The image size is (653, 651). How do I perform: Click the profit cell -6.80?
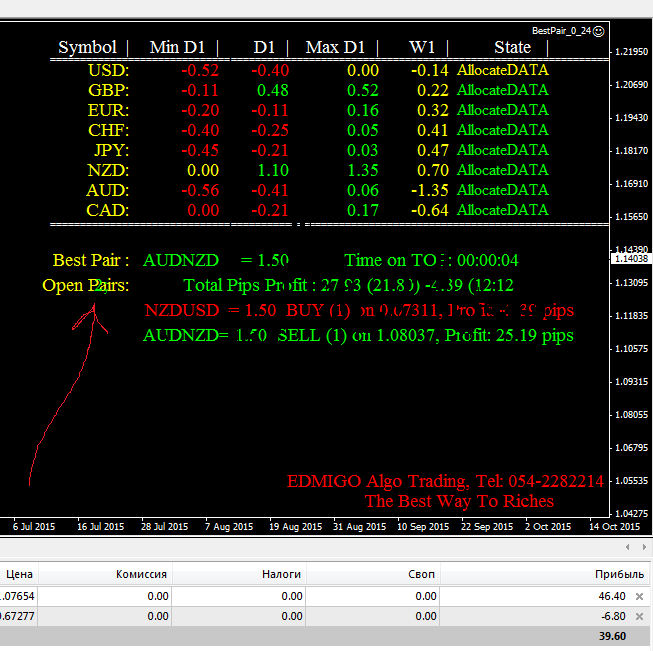[x=613, y=616]
